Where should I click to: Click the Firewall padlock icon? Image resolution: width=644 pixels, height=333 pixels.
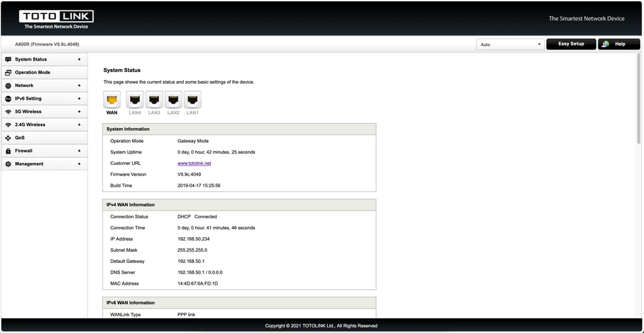click(x=8, y=151)
